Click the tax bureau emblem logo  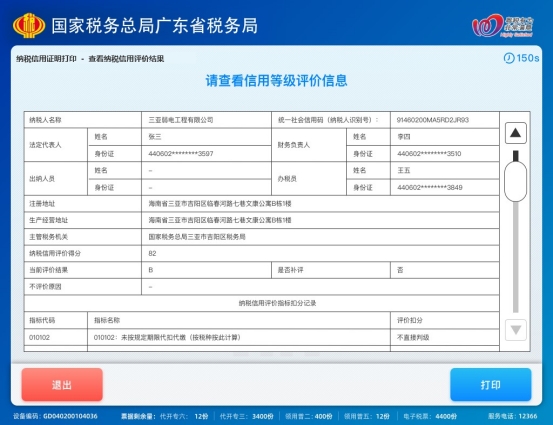click(29, 25)
